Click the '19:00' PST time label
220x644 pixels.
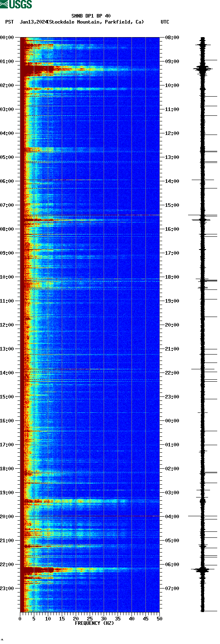pos(7,493)
